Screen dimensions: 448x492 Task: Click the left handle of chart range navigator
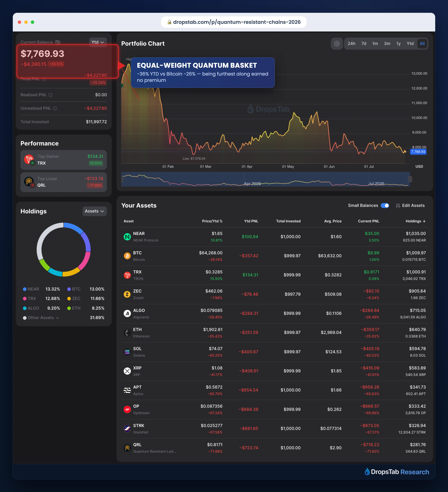122,179
